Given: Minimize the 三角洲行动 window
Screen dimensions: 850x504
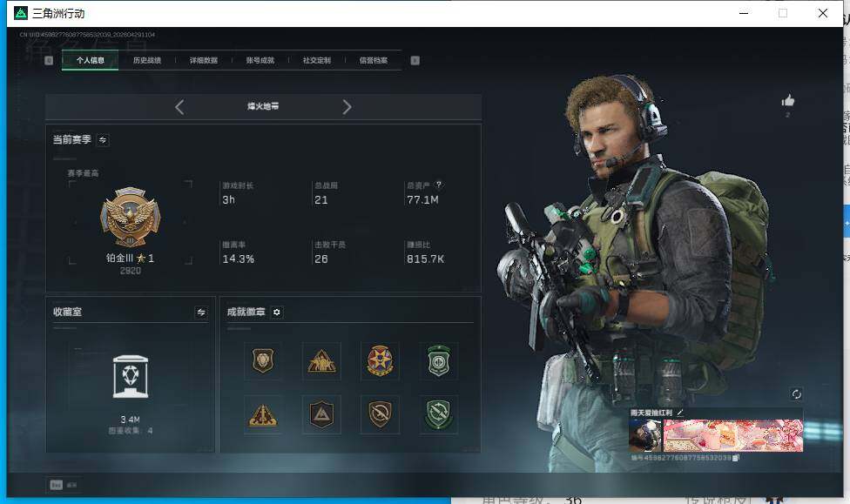Looking at the screenshot, I should (744, 13).
